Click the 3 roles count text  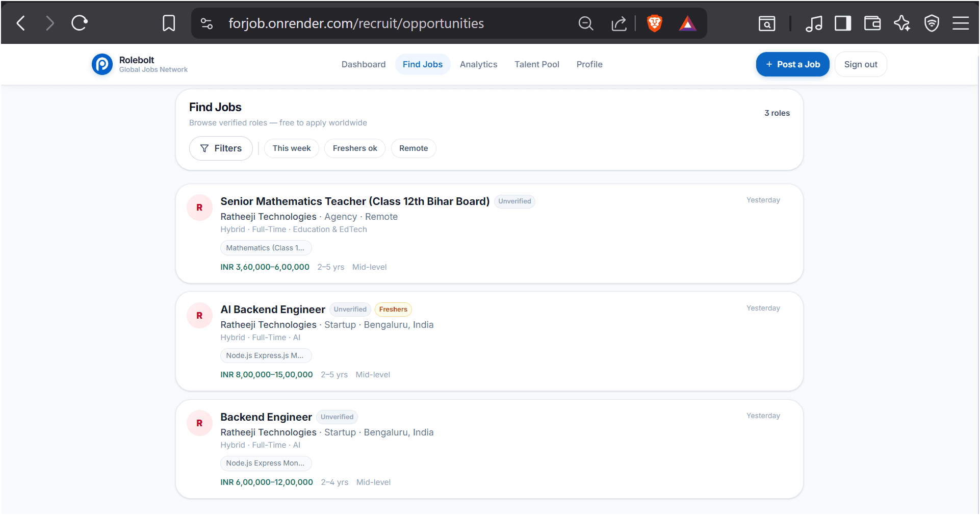click(777, 113)
